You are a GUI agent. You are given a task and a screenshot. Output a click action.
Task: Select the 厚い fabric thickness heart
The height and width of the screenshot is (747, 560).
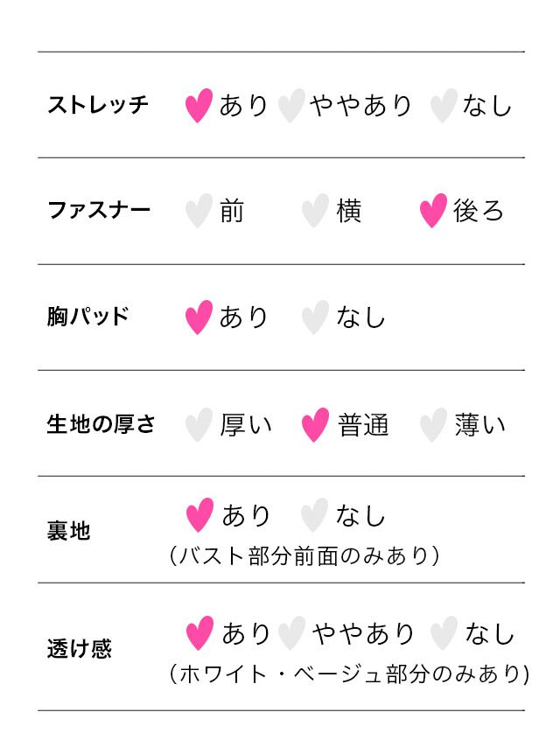pyautogui.click(x=199, y=425)
